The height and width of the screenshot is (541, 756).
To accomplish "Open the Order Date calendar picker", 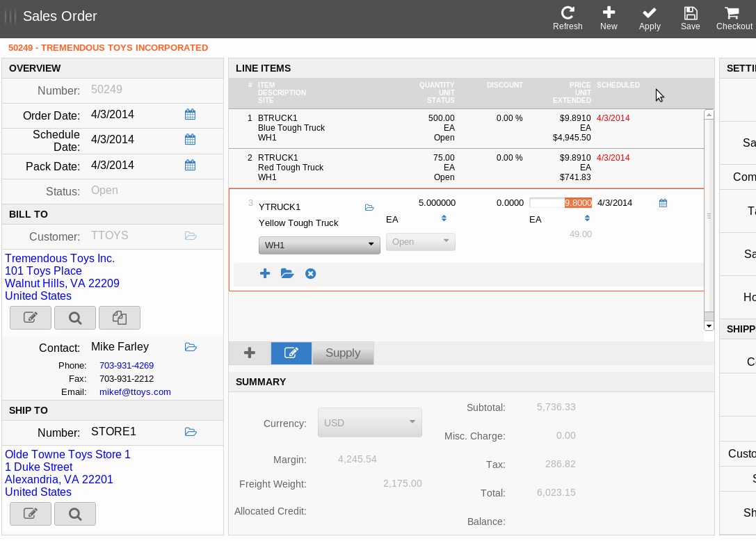I will pos(190,115).
